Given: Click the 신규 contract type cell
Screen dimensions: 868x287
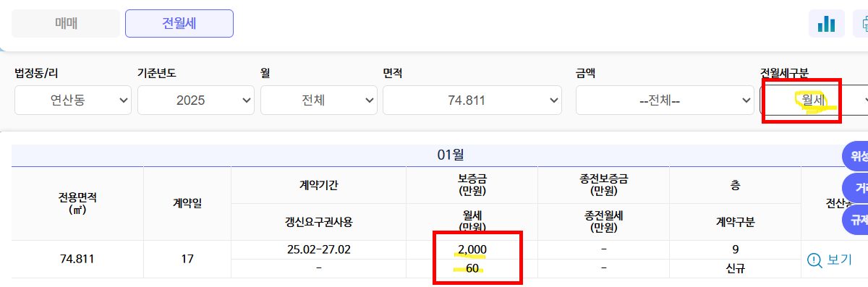Looking at the screenshot, I should point(736,269).
